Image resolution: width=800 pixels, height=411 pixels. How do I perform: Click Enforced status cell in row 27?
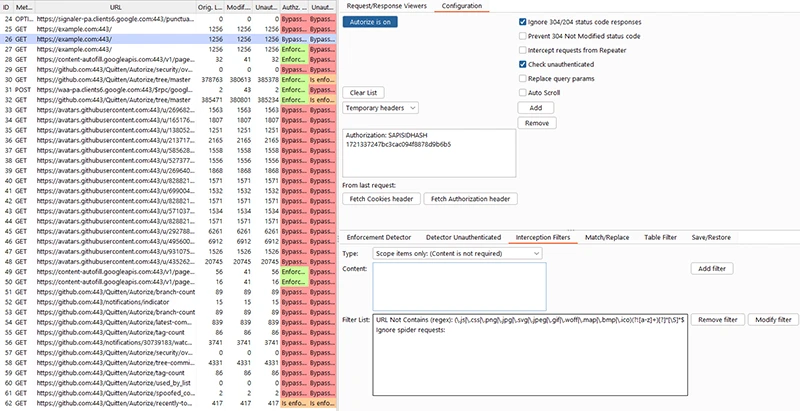pos(294,49)
